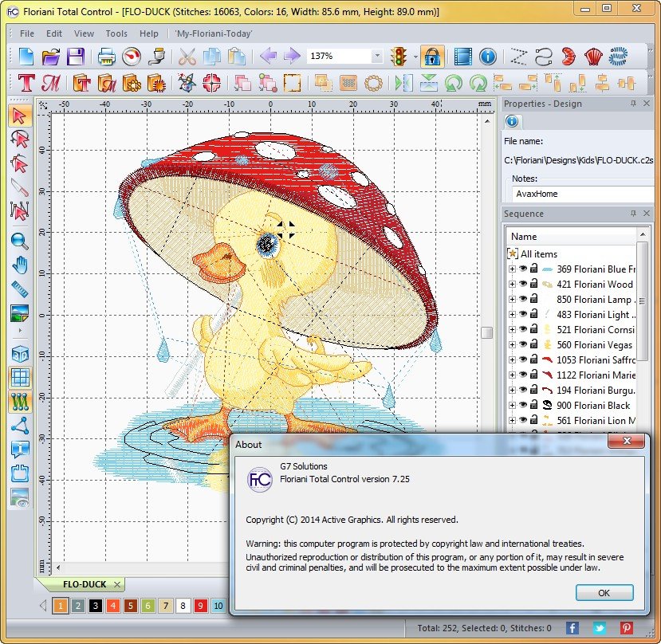This screenshot has width=661, height=644.
Task: Create a new design with the New icon
Action: click(x=26, y=57)
